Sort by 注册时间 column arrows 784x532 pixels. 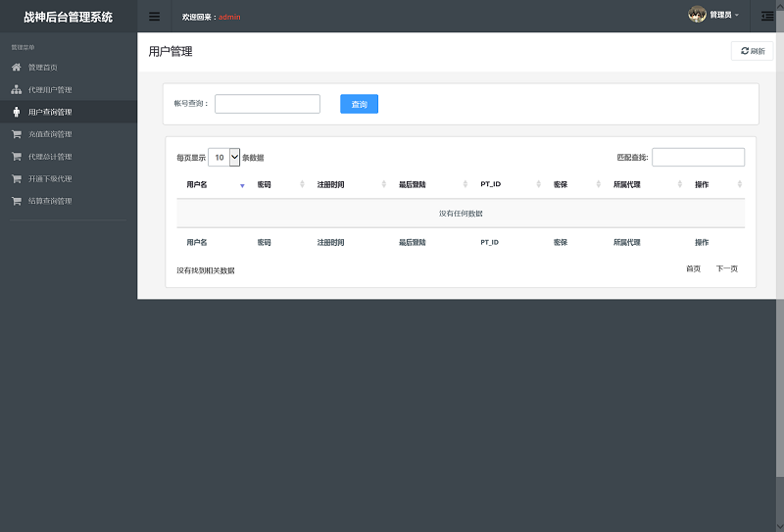coord(383,184)
